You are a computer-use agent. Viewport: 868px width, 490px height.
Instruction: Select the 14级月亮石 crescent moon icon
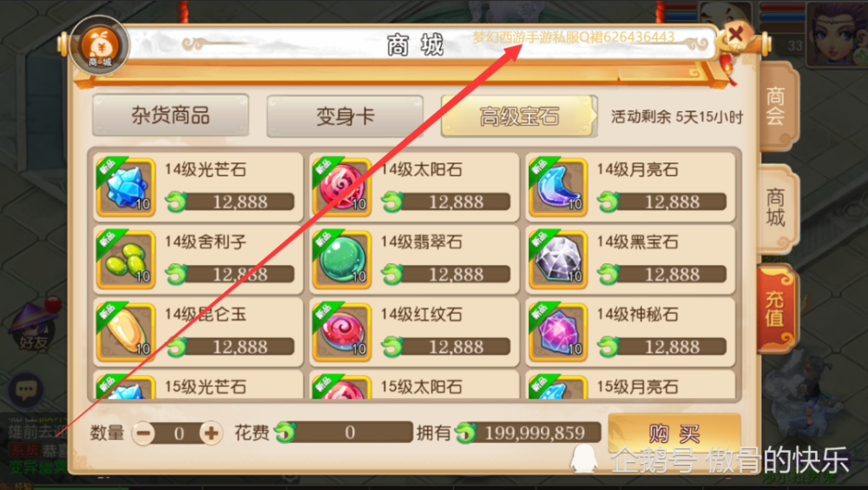tap(557, 187)
